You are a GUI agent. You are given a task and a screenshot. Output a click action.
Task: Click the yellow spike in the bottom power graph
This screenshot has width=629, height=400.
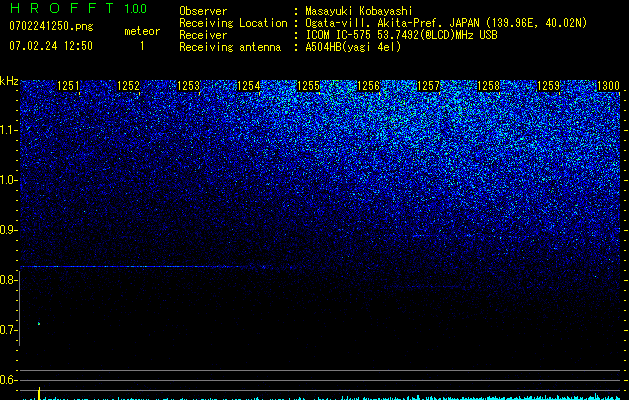click(x=39, y=394)
